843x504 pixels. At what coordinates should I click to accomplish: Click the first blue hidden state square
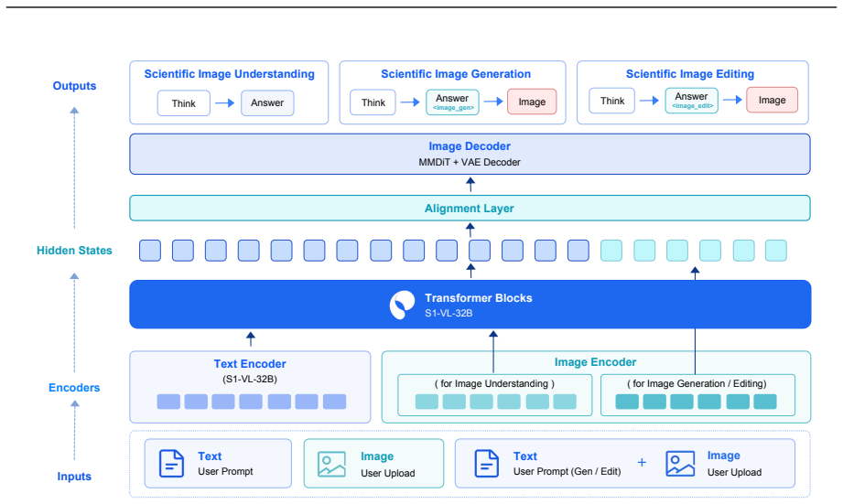(x=150, y=251)
